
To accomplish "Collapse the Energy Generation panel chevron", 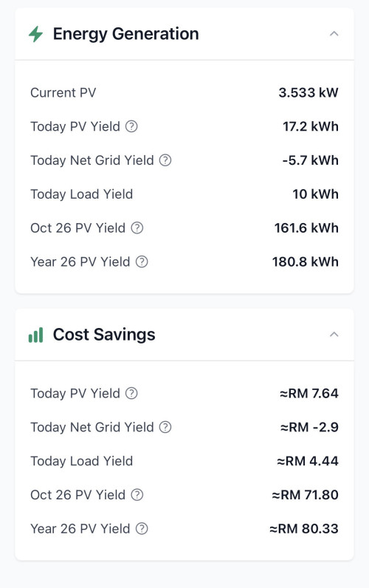I will tap(334, 34).
